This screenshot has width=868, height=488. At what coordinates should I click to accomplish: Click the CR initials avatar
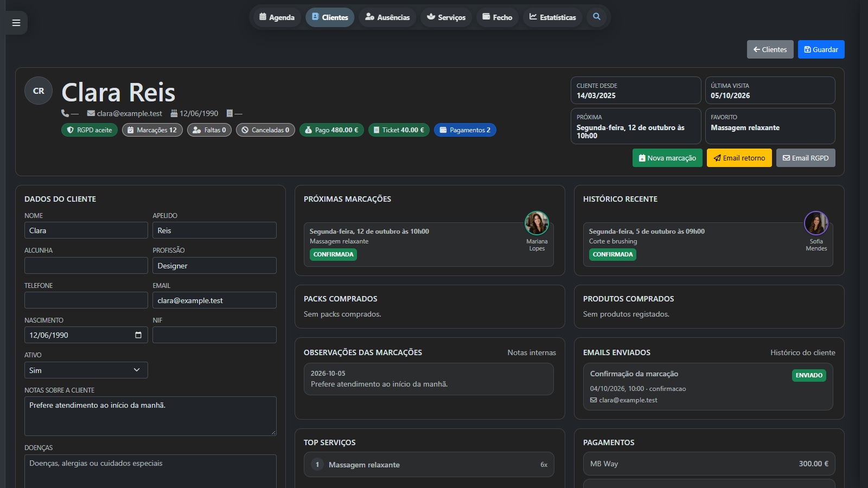39,91
